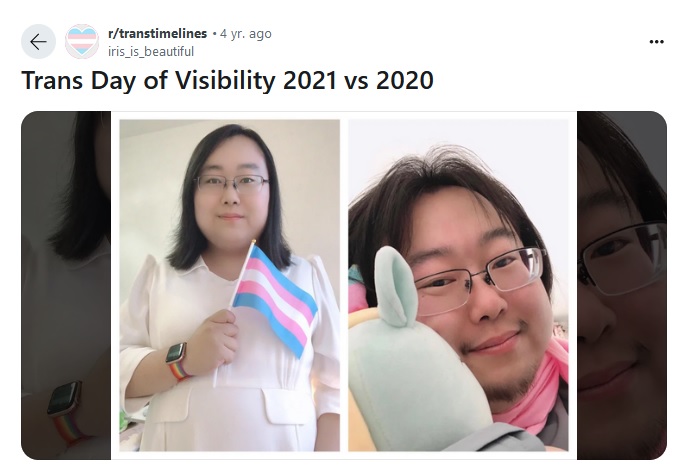Image resolution: width=683 pixels, height=474 pixels.
Task: Click the green plush toy ear
Action: [395, 287]
